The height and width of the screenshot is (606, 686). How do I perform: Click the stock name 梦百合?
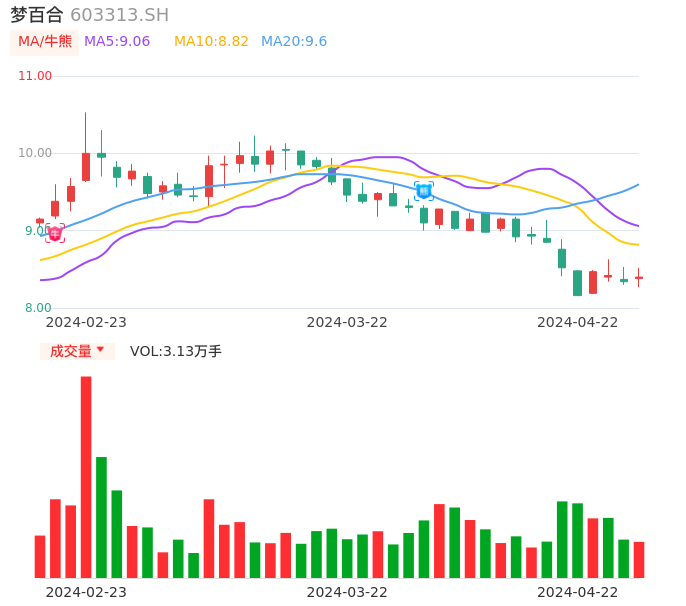[x=37, y=15]
